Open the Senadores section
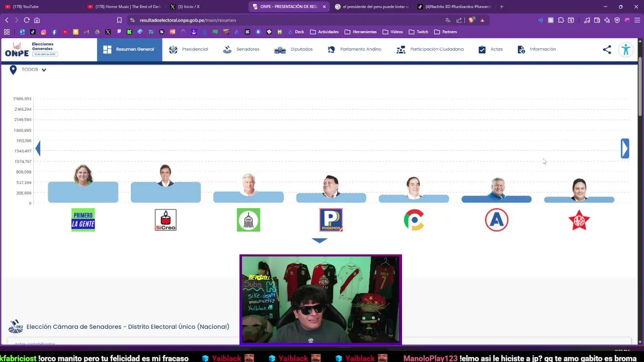This screenshot has height=362, width=644. pos(241,49)
